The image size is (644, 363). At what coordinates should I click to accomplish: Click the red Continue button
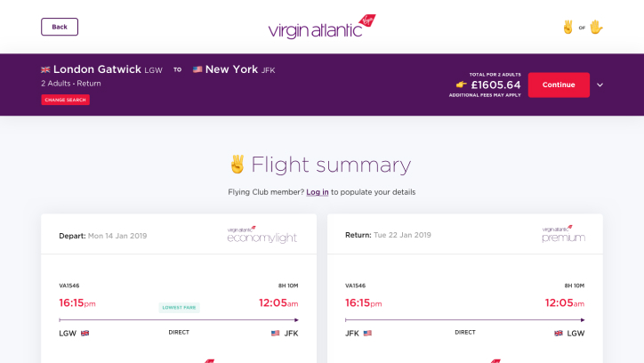coord(559,85)
